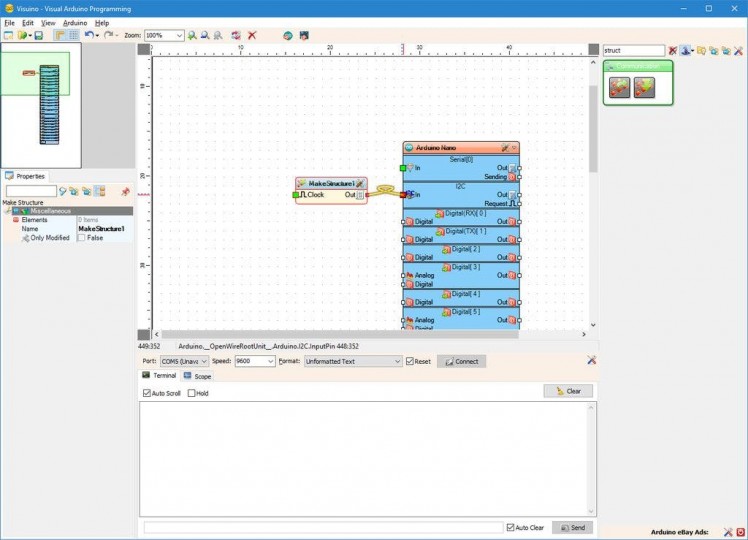Open the Zoom percentage dropdown

(x=180, y=35)
